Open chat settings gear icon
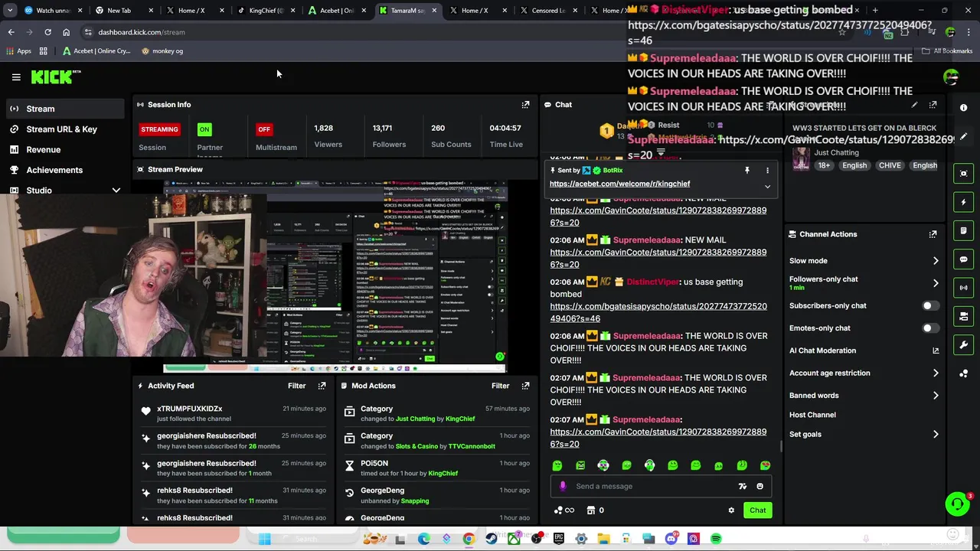 (731, 510)
